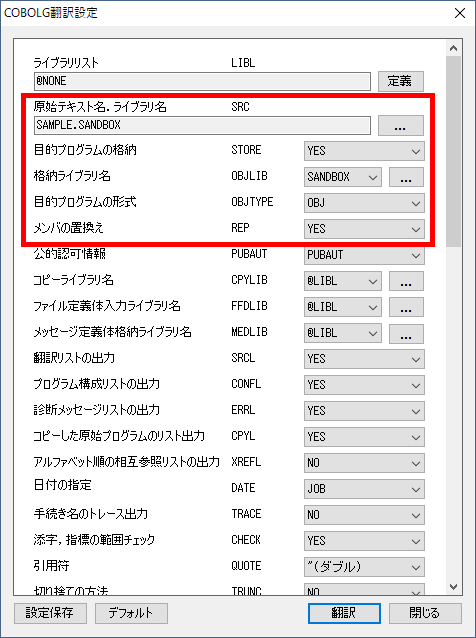Expand the REP member replacement dropdown
This screenshot has width=476, height=638.
point(364,229)
